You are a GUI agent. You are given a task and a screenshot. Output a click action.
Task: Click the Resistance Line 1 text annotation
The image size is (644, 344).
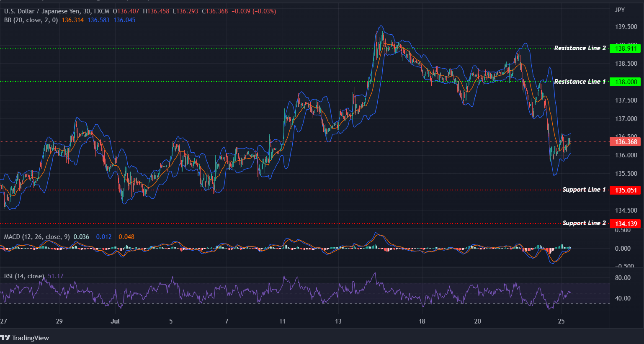click(x=580, y=82)
